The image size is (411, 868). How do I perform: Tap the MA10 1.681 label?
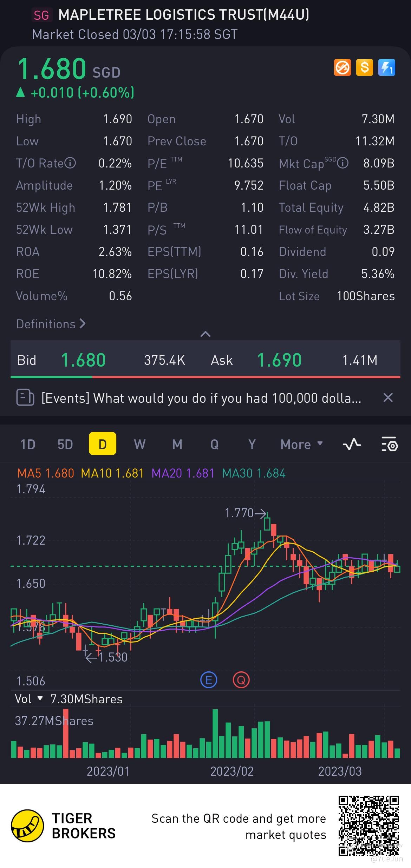(112, 473)
